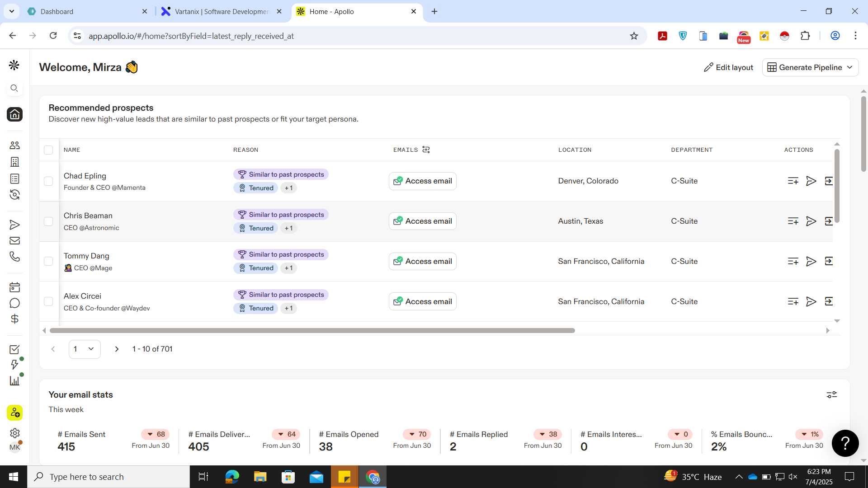Image resolution: width=868 pixels, height=488 pixels.
Task: Open the Companies building icon in sidebar
Action: click(14, 162)
